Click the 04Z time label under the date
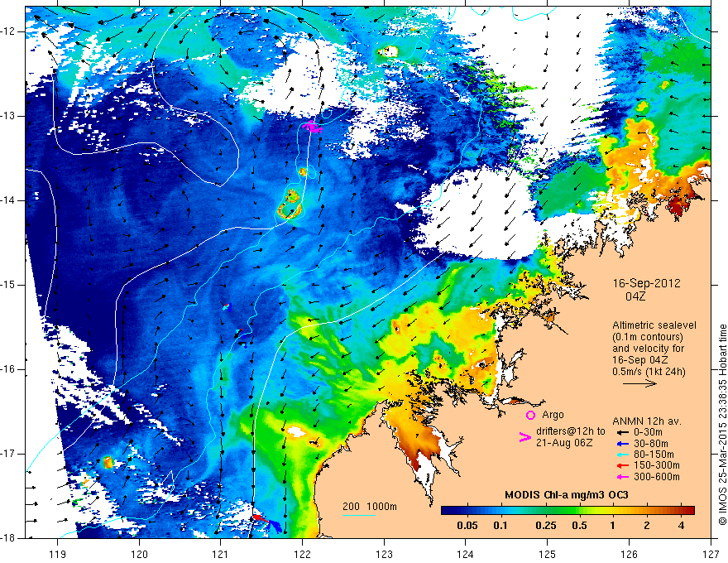 pyautogui.click(x=635, y=296)
